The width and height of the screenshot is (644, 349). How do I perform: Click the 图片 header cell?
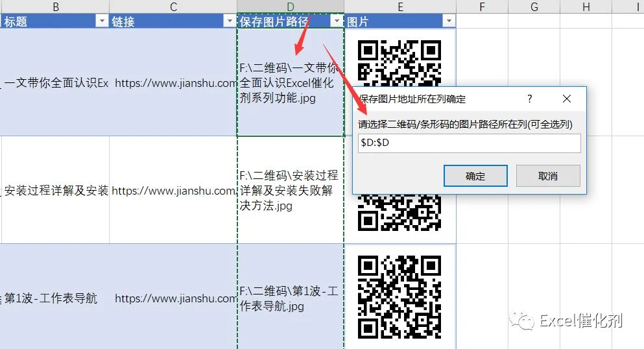coord(400,21)
